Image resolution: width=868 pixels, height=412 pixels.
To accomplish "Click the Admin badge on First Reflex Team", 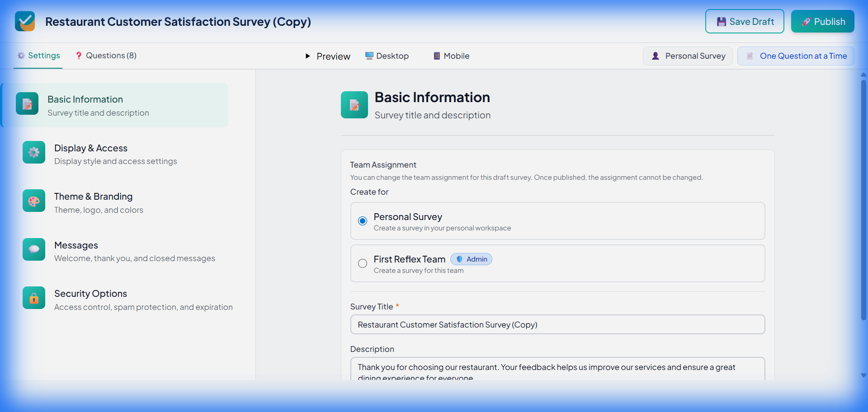I will tap(471, 259).
